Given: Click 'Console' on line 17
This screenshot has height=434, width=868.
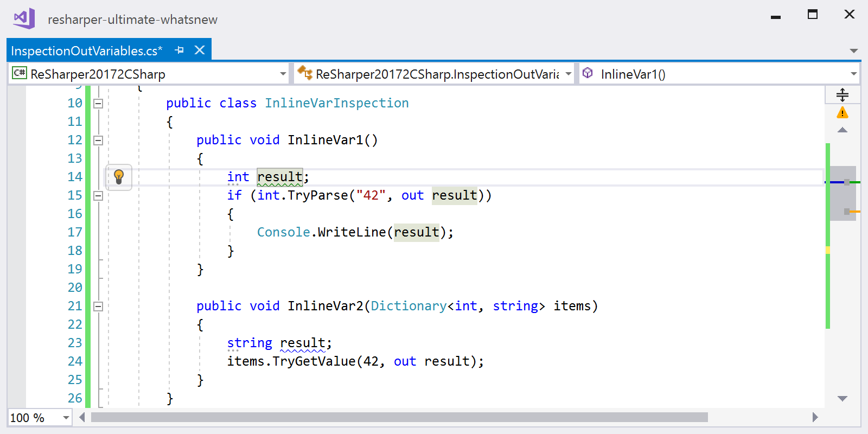Looking at the screenshot, I should (x=283, y=232).
